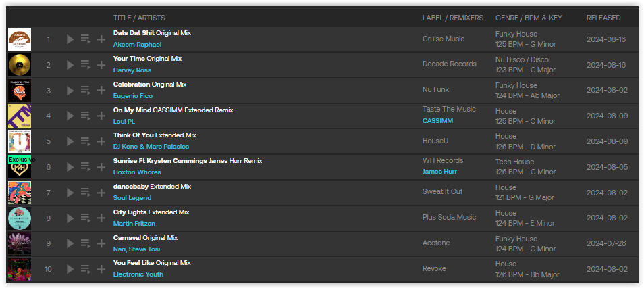Screen dimensions: 644x288
Task: Add Your Time to queue
Action: click(x=86, y=65)
